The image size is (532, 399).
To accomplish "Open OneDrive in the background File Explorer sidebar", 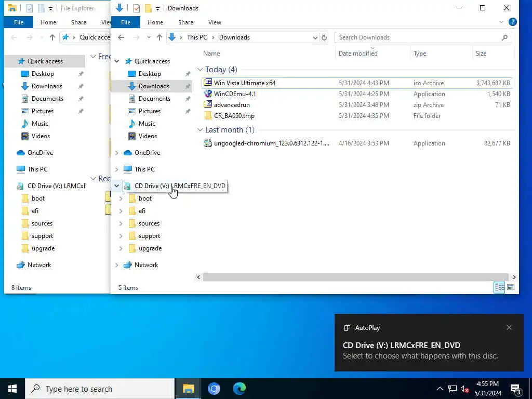I will pyautogui.click(x=40, y=153).
